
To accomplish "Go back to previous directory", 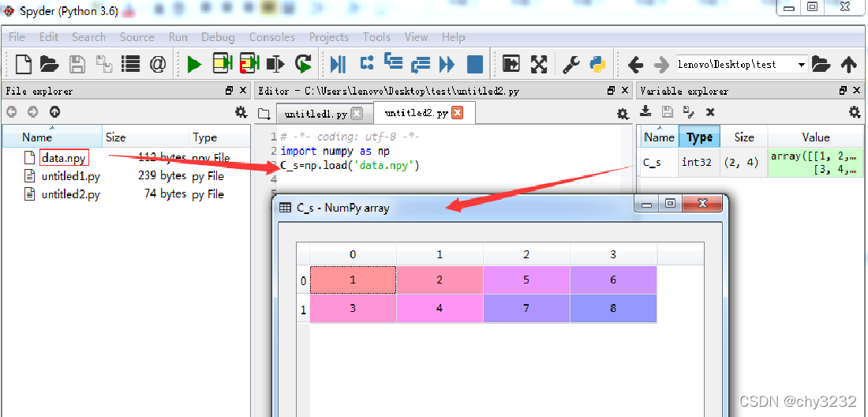I will pyautogui.click(x=635, y=66).
